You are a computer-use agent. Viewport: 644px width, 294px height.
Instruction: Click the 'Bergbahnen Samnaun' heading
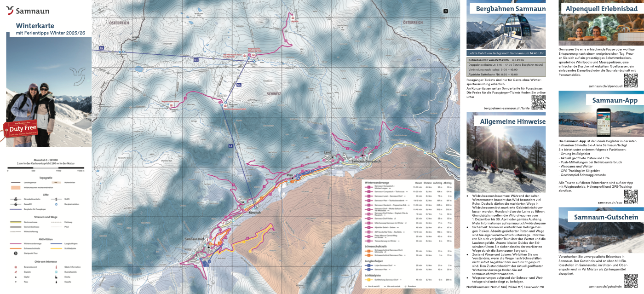[511, 9]
